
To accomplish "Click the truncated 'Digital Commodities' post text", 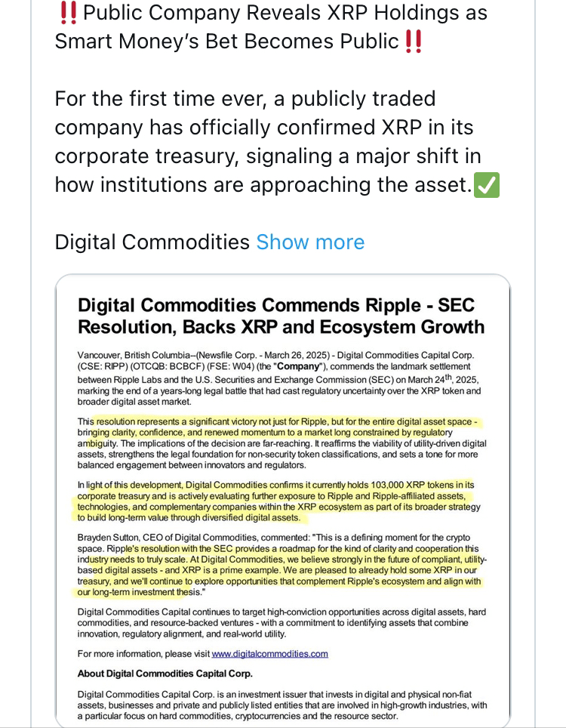I will [x=152, y=242].
